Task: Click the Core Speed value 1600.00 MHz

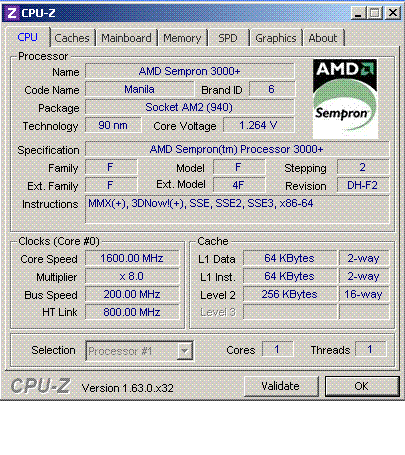Action: [132, 258]
